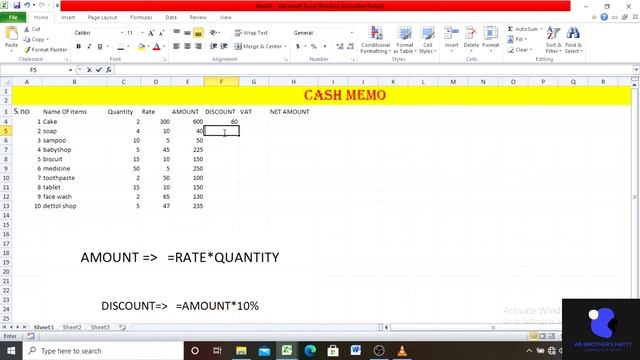
Task: Click the Decrease Indent icon
Action: [213, 46]
